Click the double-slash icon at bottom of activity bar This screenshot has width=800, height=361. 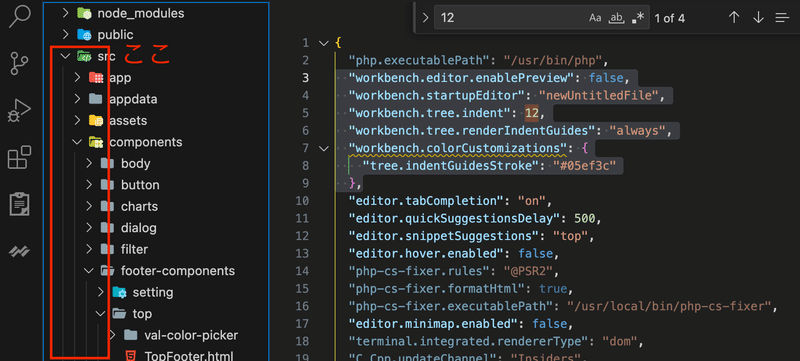20,251
